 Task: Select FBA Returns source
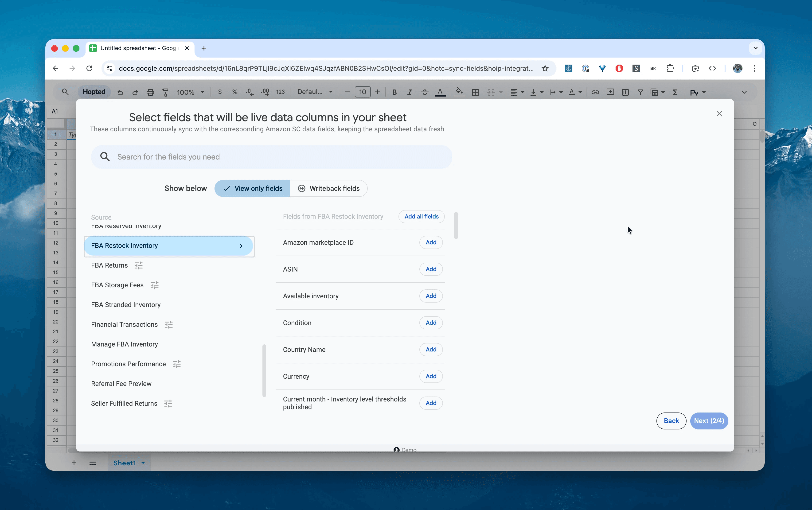[x=109, y=265]
